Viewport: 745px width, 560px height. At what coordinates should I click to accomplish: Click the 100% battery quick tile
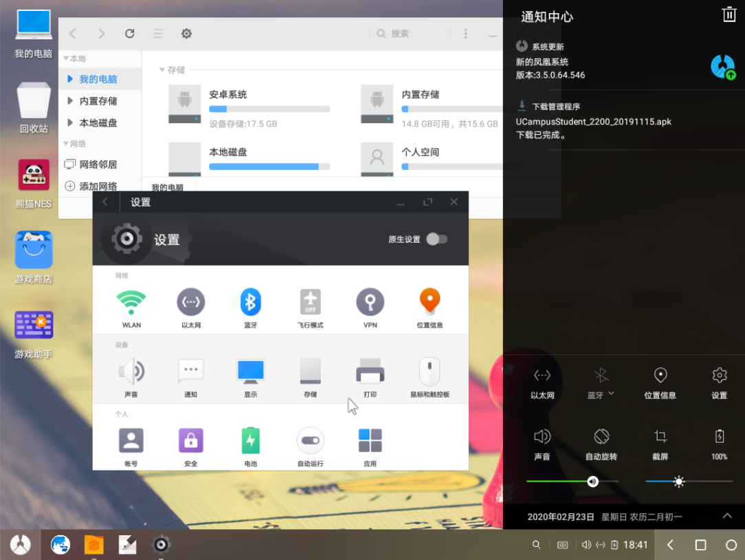click(x=720, y=444)
